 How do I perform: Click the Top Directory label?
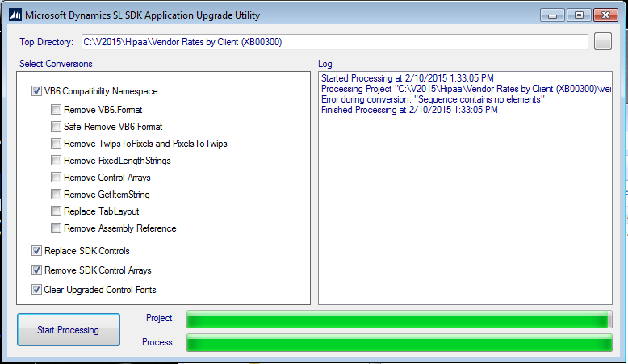47,42
